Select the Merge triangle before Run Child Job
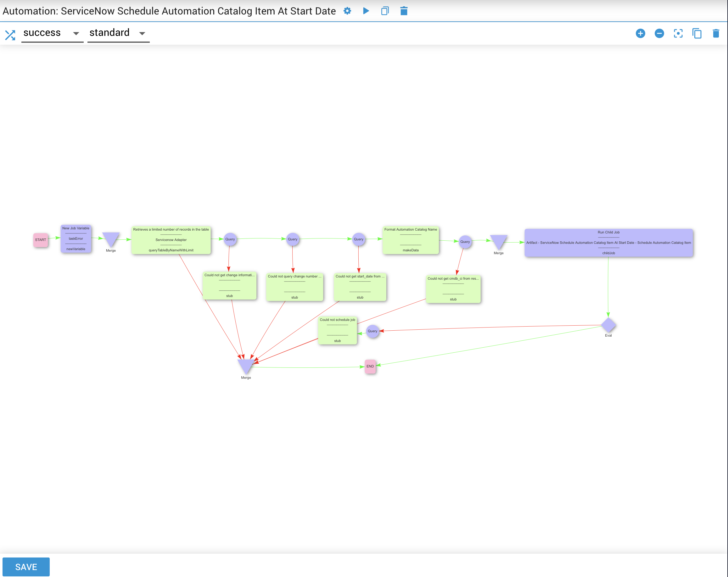Screen dimensions: 728x577 pyautogui.click(x=498, y=242)
